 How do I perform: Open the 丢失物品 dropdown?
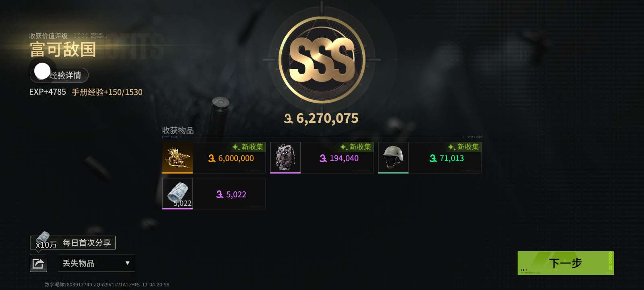coord(97,263)
